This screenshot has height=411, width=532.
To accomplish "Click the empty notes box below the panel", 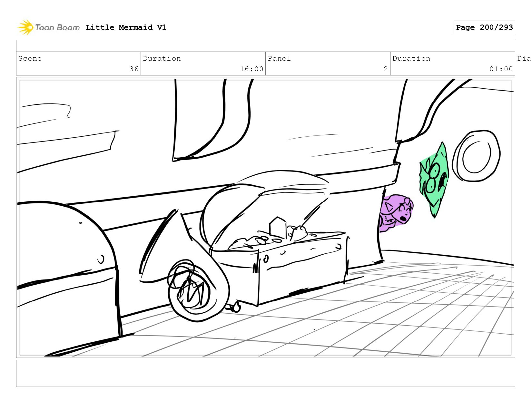I will coord(265,373).
